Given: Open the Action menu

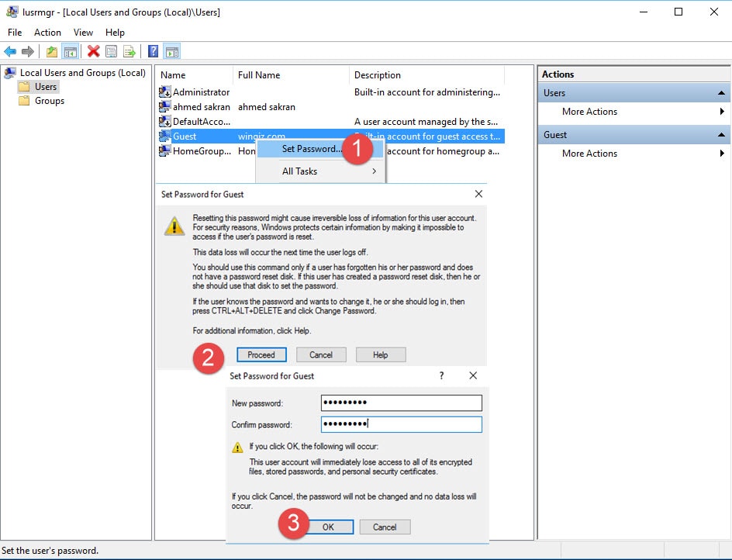Looking at the screenshot, I should [47, 33].
